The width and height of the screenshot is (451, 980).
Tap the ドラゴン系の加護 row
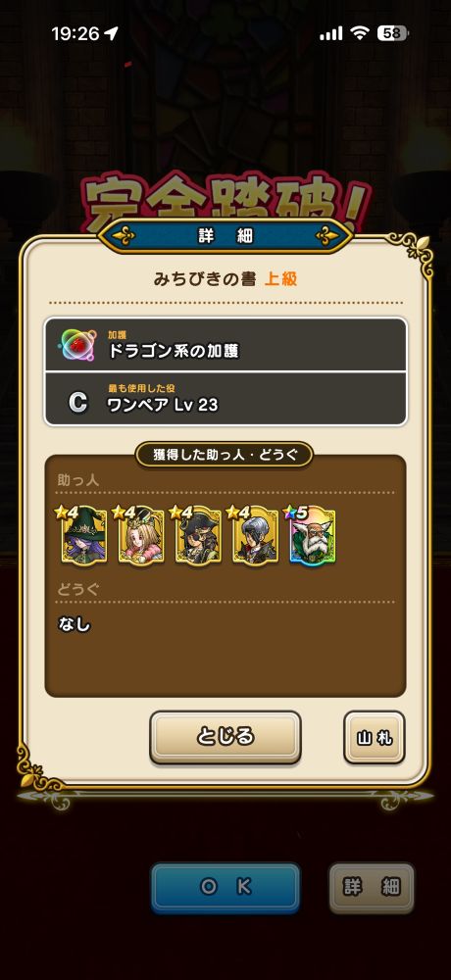click(225, 344)
